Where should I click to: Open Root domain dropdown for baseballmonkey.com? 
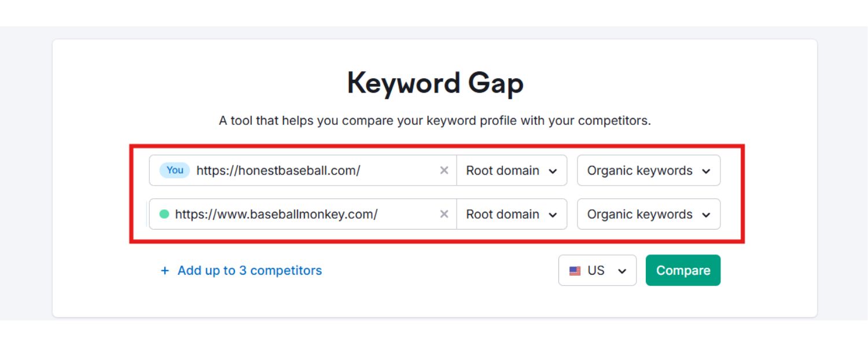512,214
